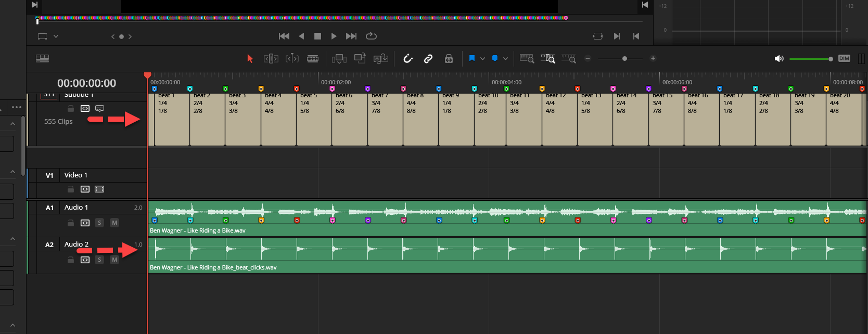Click the timeline zoom in plus button
This screenshot has width=868, height=334.
coord(653,58)
